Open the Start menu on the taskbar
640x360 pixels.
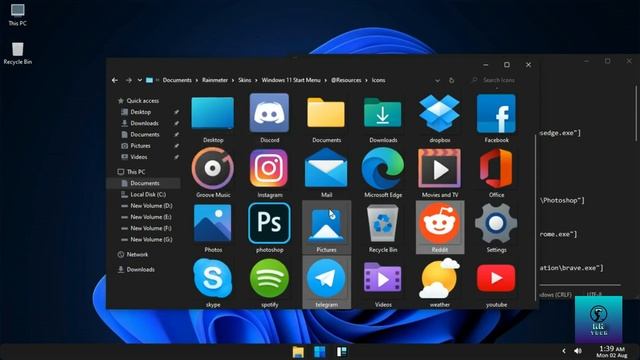coord(320,352)
